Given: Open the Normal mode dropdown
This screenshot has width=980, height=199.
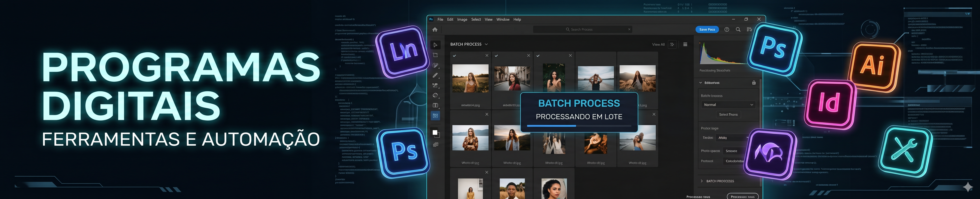Looking at the screenshot, I should pyautogui.click(x=728, y=104).
